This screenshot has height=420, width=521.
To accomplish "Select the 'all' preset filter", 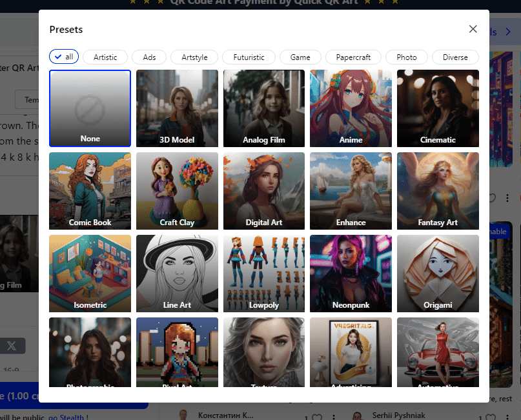I will click(x=64, y=57).
